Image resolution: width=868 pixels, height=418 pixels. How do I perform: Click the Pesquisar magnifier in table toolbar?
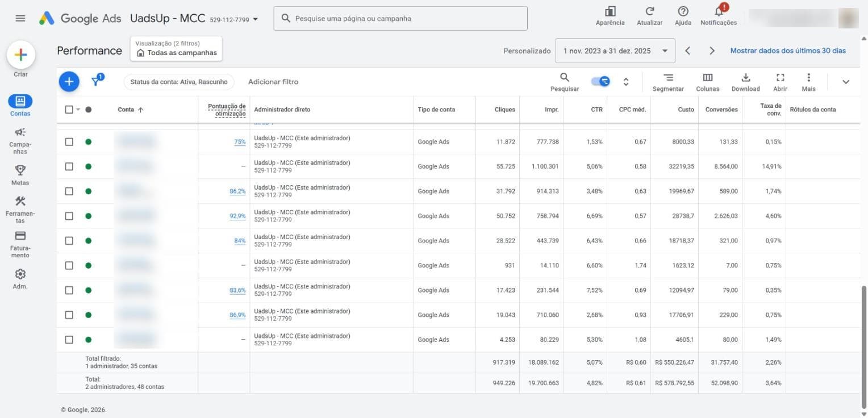pos(565,78)
